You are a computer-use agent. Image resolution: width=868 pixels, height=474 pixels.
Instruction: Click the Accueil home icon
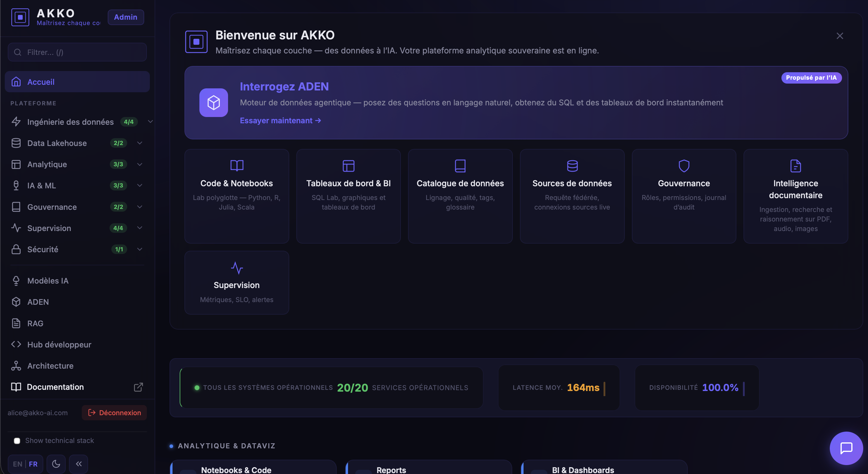click(16, 81)
